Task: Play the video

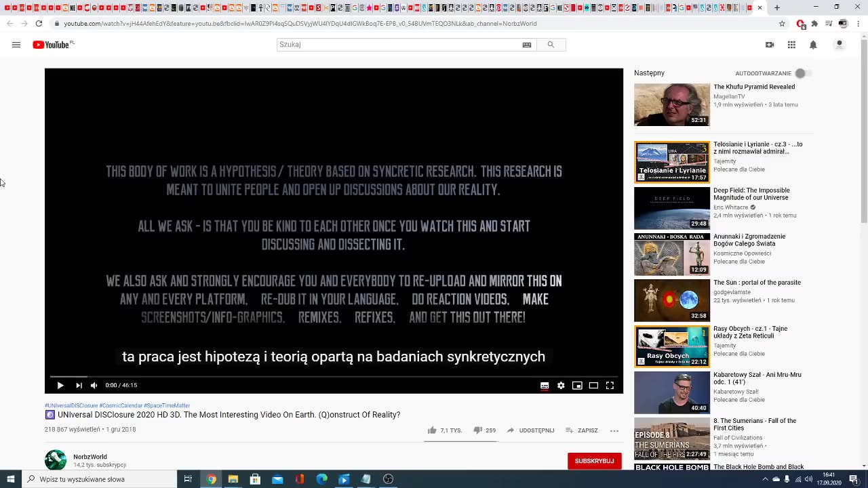Action: 60,385
